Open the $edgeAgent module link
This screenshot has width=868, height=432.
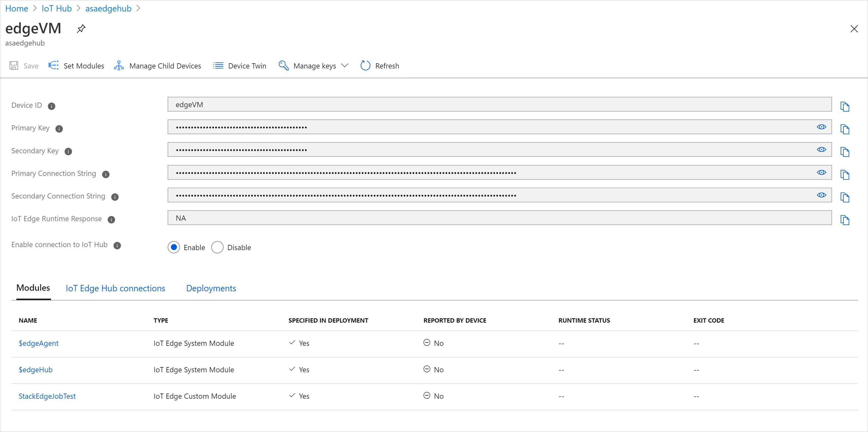pyautogui.click(x=38, y=343)
